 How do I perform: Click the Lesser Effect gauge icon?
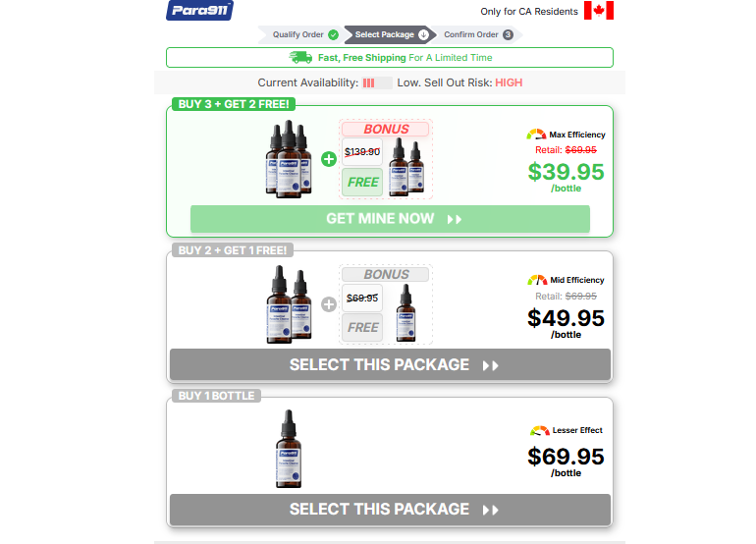click(540, 430)
